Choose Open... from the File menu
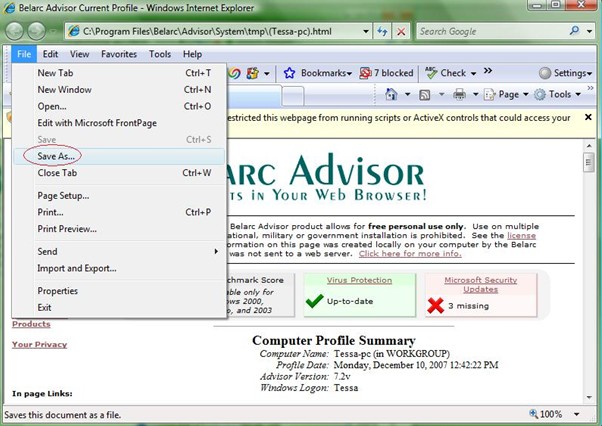Image resolution: width=602 pixels, height=426 pixels. (119, 106)
